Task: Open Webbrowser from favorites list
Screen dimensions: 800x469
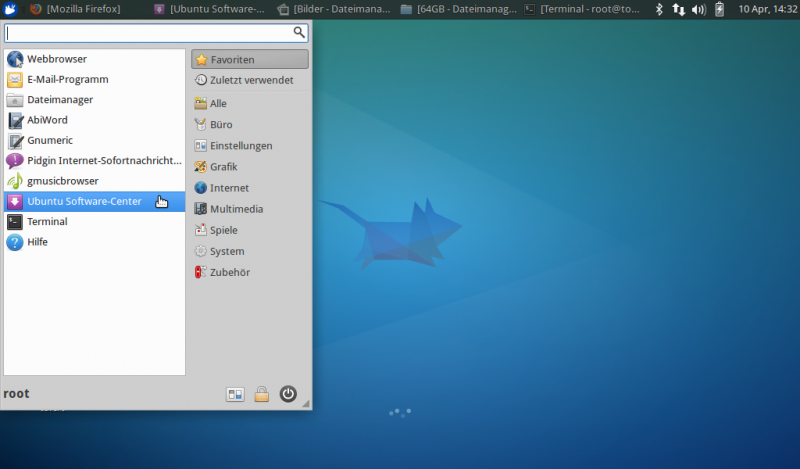Action: (94, 59)
